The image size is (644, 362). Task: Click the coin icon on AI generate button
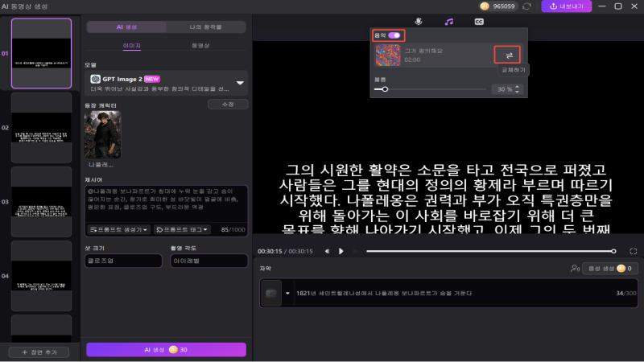click(x=173, y=350)
